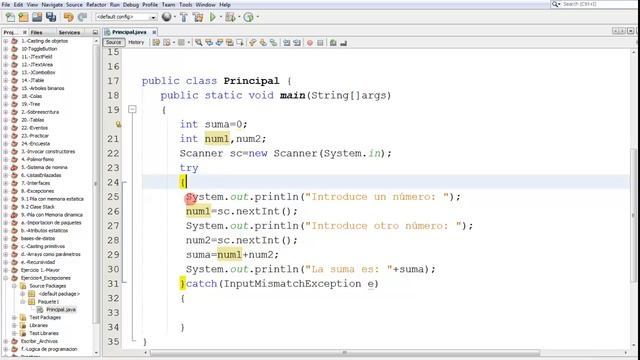Image resolution: width=640 pixels, height=360 pixels.
Task: Collapse the main method code fold
Action: click(132, 109)
